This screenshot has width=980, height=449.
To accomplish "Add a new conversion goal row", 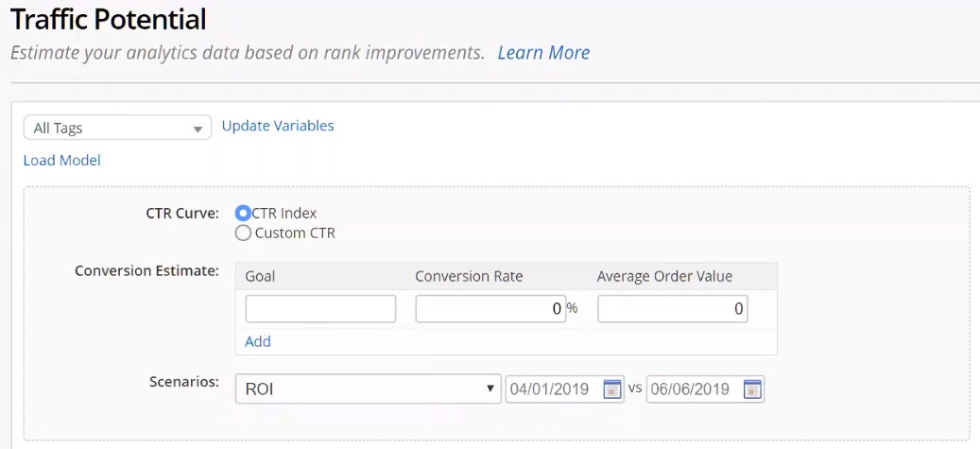I will click(257, 341).
